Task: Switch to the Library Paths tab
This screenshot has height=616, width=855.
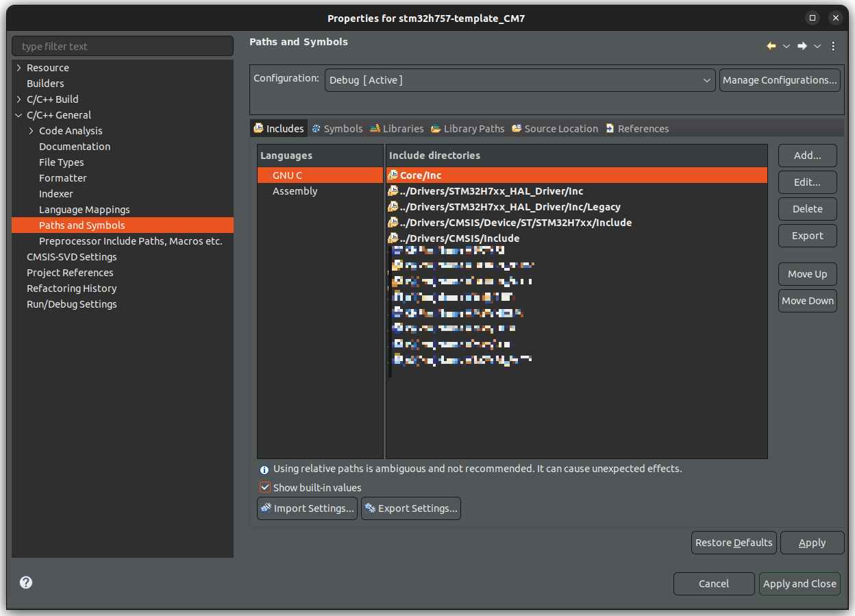Action: tap(468, 128)
